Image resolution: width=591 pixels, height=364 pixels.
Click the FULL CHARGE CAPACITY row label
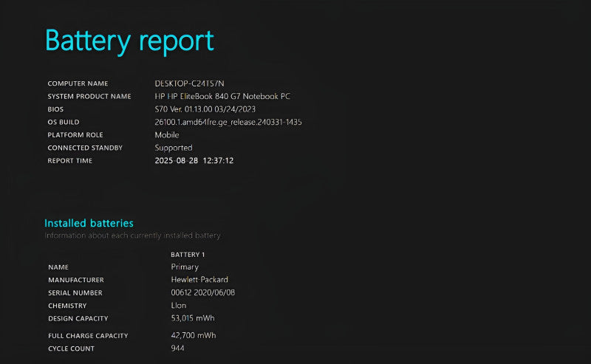pos(88,336)
